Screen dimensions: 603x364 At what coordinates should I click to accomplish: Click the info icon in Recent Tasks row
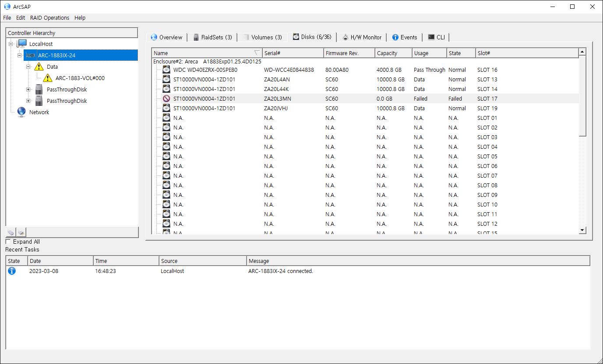coord(12,271)
